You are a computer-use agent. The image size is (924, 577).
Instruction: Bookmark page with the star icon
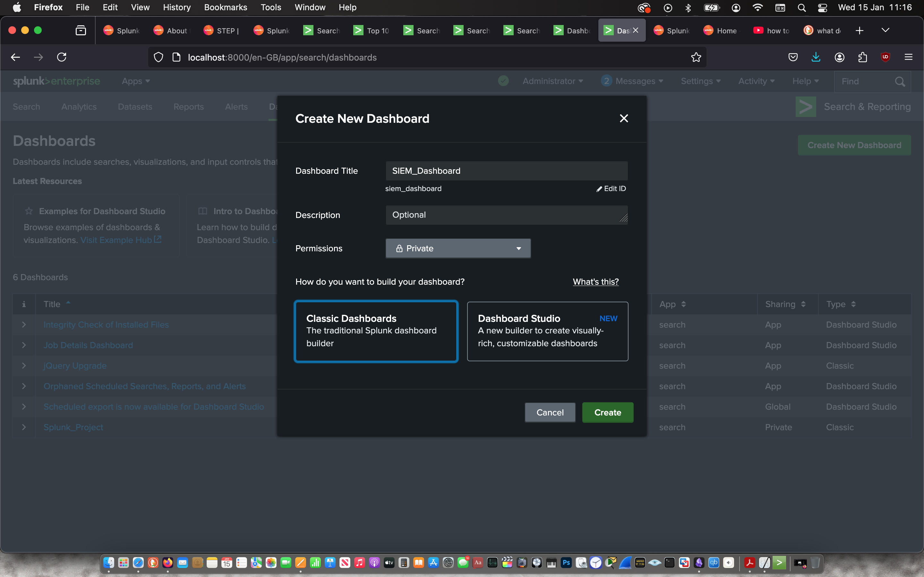click(x=696, y=57)
